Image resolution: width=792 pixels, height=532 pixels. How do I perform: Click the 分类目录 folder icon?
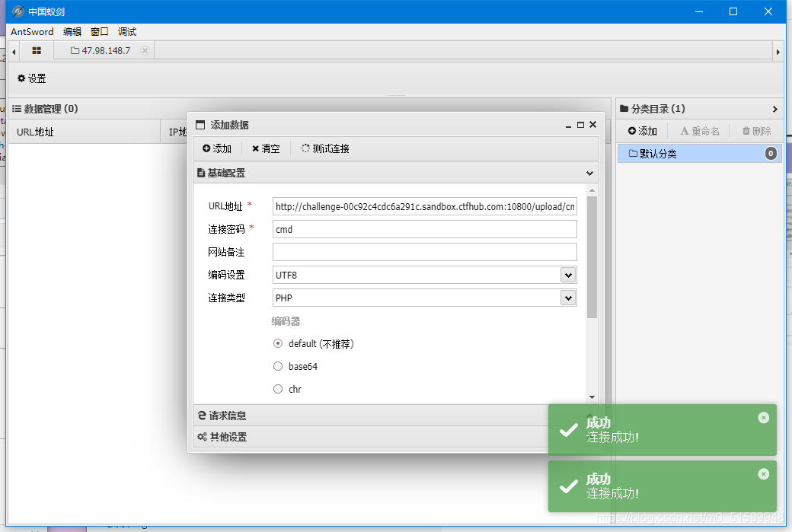coord(624,109)
